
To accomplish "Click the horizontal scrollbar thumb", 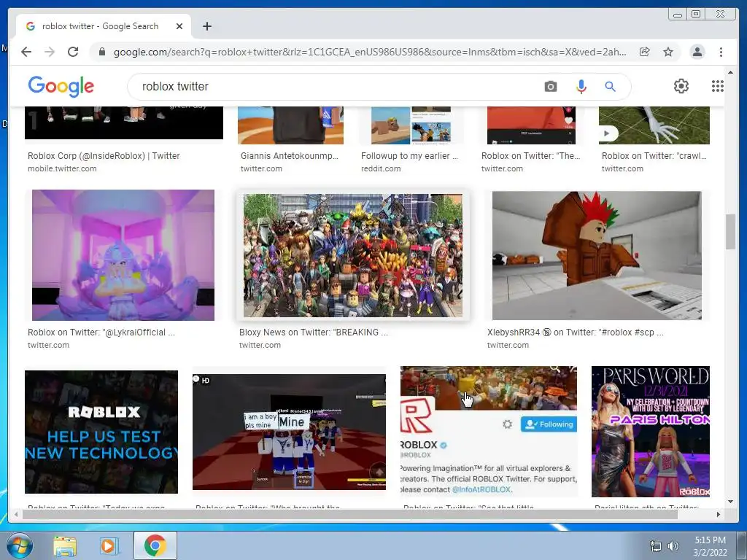I will 349,514.
